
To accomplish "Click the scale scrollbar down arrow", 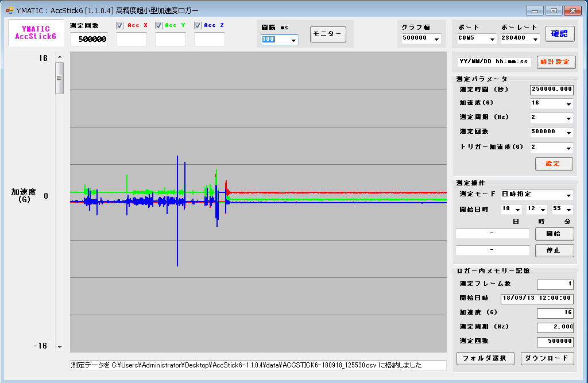I will click(60, 347).
